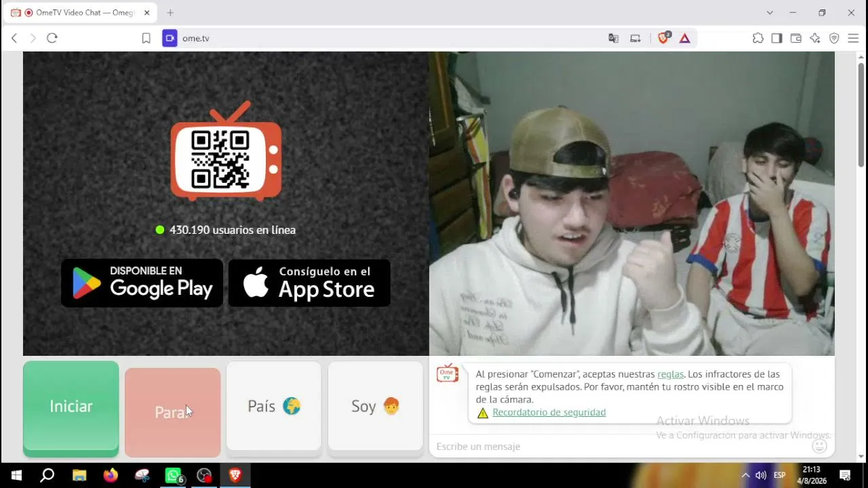Click the screen cast icon in address bar
868x488 pixels.
point(635,38)
